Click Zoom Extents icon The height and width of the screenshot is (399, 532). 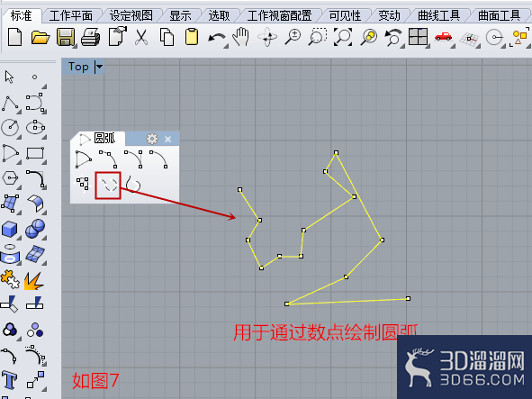pyautogui.click(x=343, y=37)
